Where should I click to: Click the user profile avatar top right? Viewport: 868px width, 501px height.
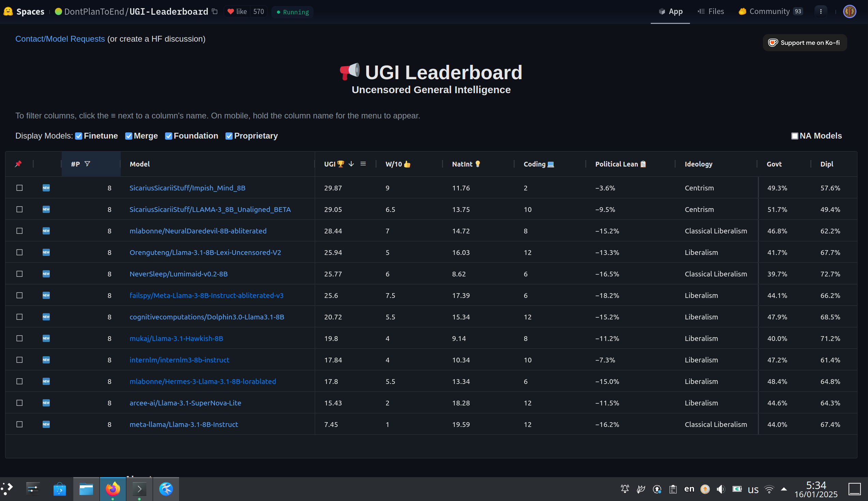(849, 11)
